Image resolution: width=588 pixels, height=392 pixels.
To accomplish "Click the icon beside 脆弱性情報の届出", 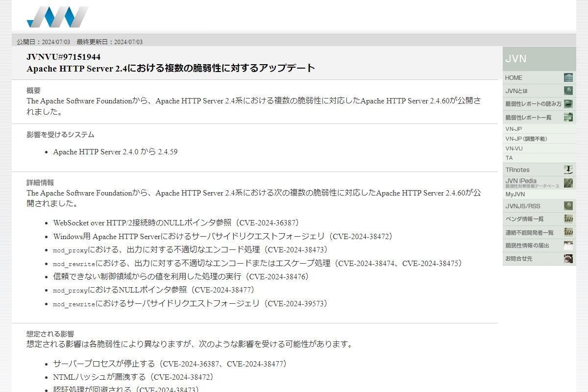I will (x=568, y=245).
